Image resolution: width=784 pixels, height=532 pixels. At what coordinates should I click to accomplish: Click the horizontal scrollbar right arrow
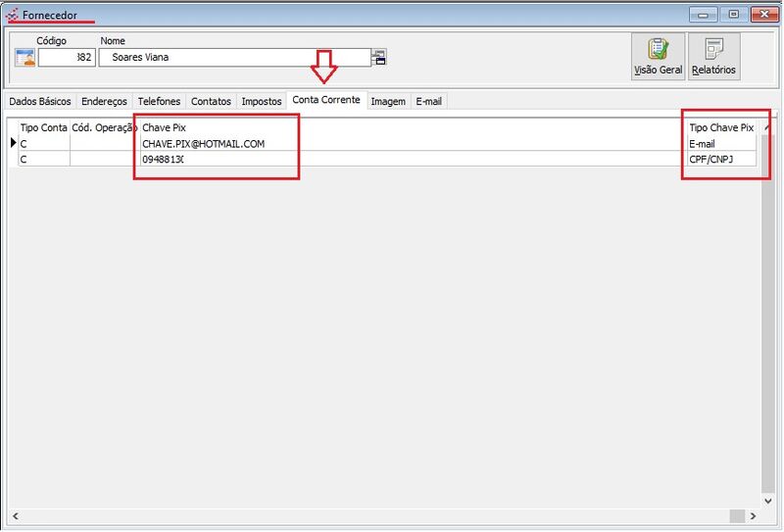(753, 515)
